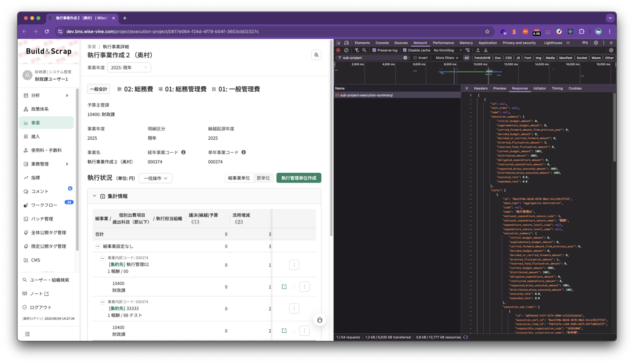The height and width of the screenshot is (364, 634).
Task: Click info icon beside 単年事業コード
Action: tap(244, 152)
